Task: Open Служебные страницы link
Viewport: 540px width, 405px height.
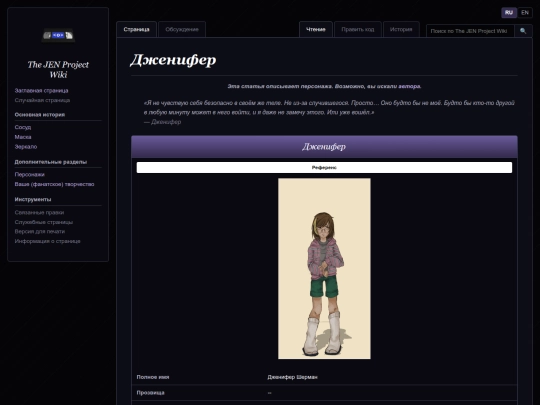Action: click(x=44, y=222)
